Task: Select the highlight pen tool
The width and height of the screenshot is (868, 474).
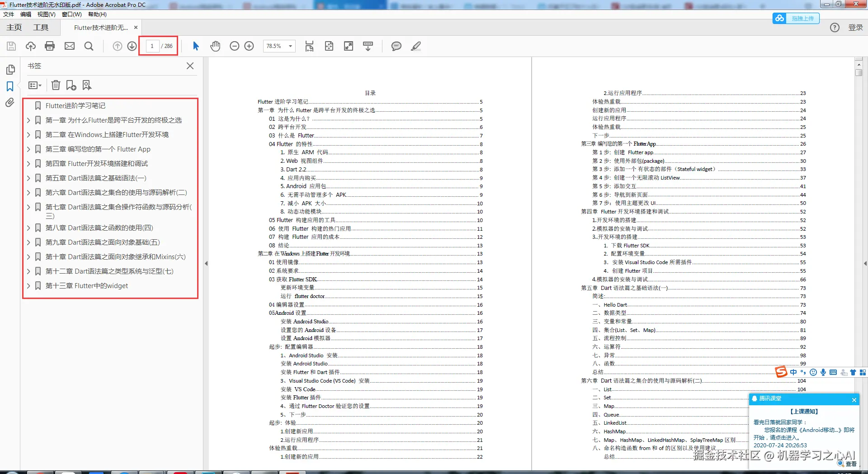Action: coord(416,46)
